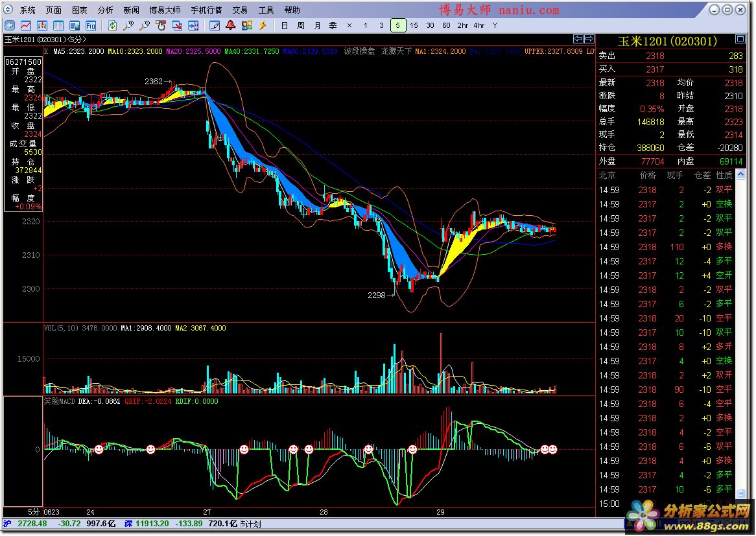Screen dimensions: 756x536
Task: Switch to quarterly 季 period
Action: [x=333, y=25]
